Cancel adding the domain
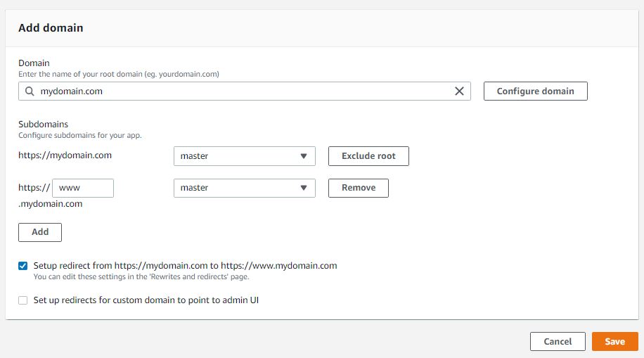This screenshot has width=644, height=358. [x=558, y=342]
